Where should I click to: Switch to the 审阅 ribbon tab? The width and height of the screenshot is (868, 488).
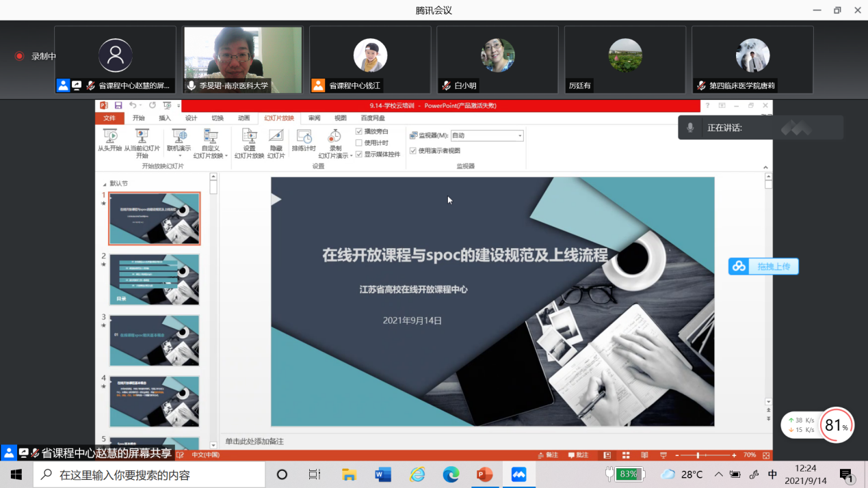click(x=314, y=118)
